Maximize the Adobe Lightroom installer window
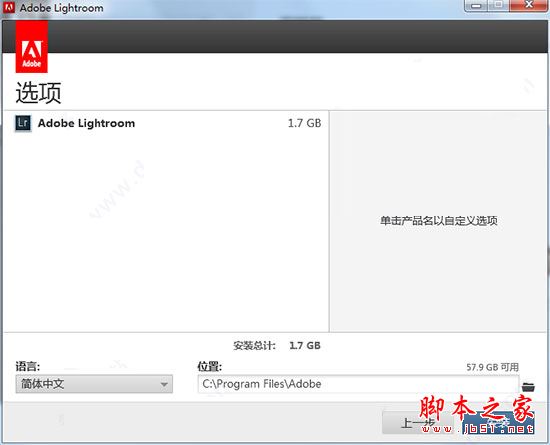550x445 pixels. coord(498,6)
